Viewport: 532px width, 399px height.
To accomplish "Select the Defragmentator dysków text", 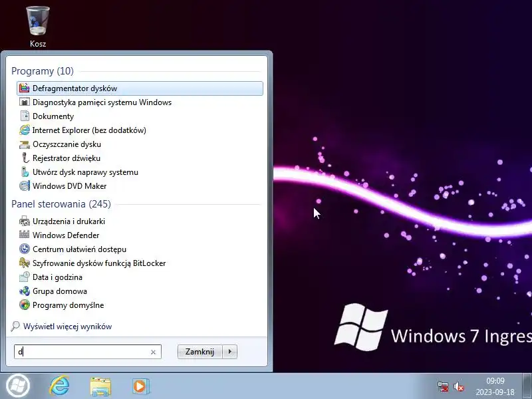I will [x=74, y=88].
